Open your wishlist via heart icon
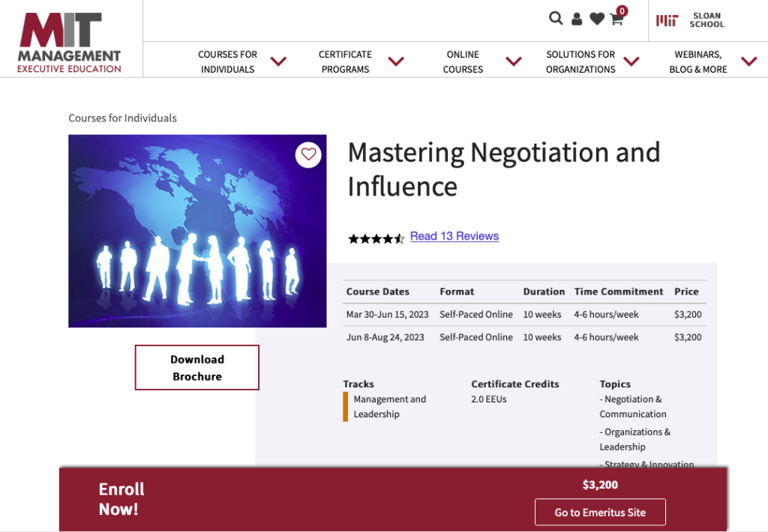768x532 pixels. (596, 18)
